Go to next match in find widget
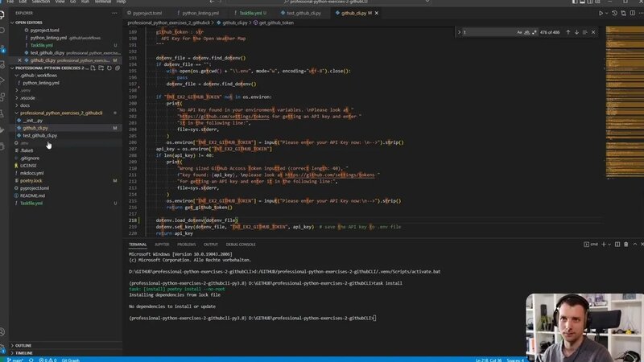This screenshot has width=644, height=362. click(x=576, y=32)
